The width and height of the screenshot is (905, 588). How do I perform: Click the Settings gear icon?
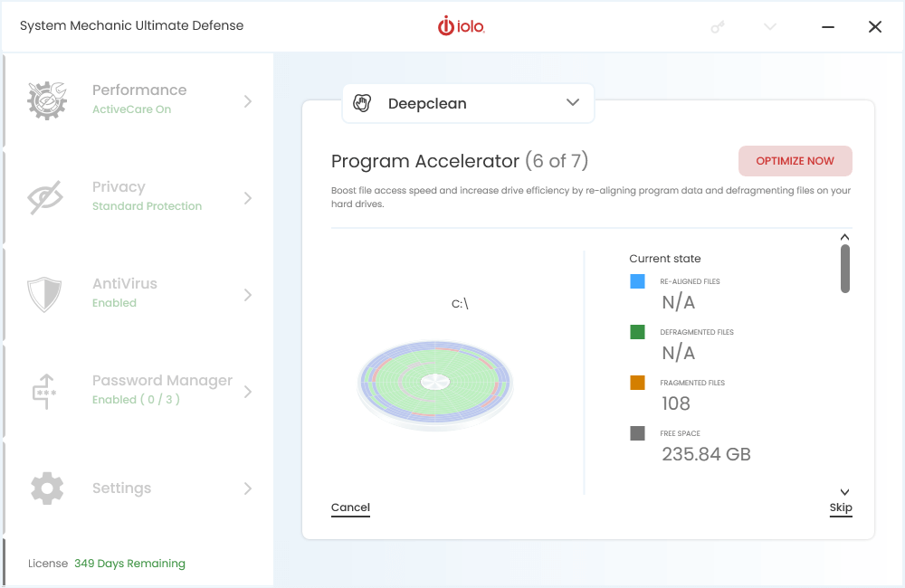tap(46, 488)
